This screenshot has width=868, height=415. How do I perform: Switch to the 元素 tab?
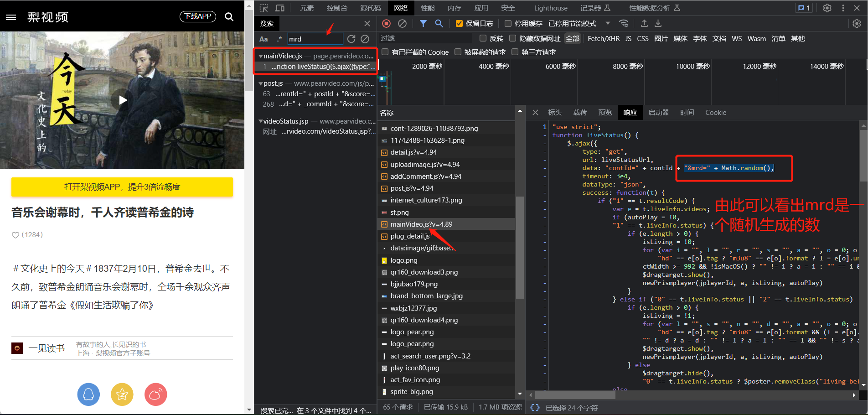click(x=307, y=8)
